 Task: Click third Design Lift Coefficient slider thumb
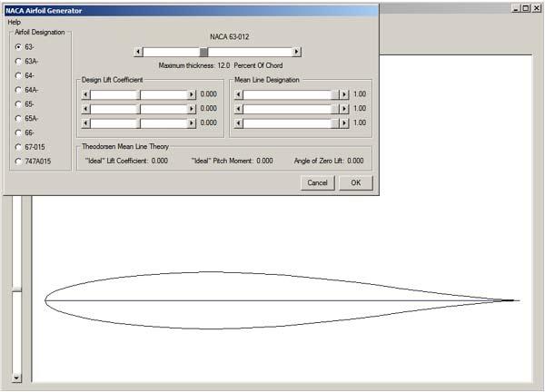point(138,122)
